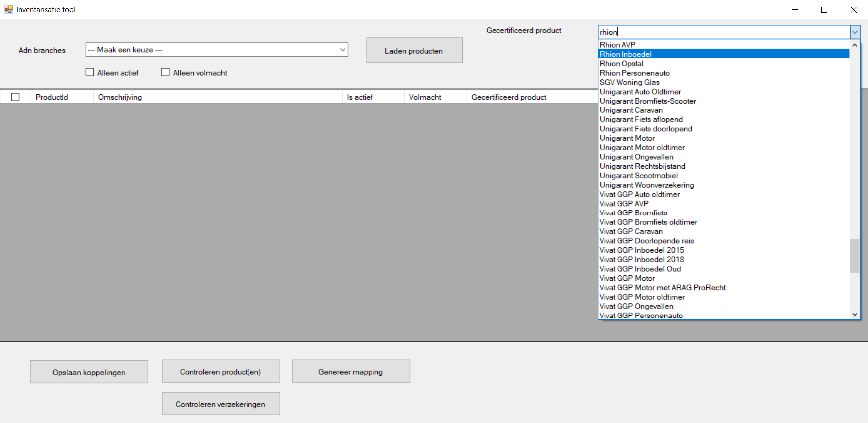Select Vivat GGP Caravan option
This screenshot has width=868, height=423.
click(x=724, y=231)
